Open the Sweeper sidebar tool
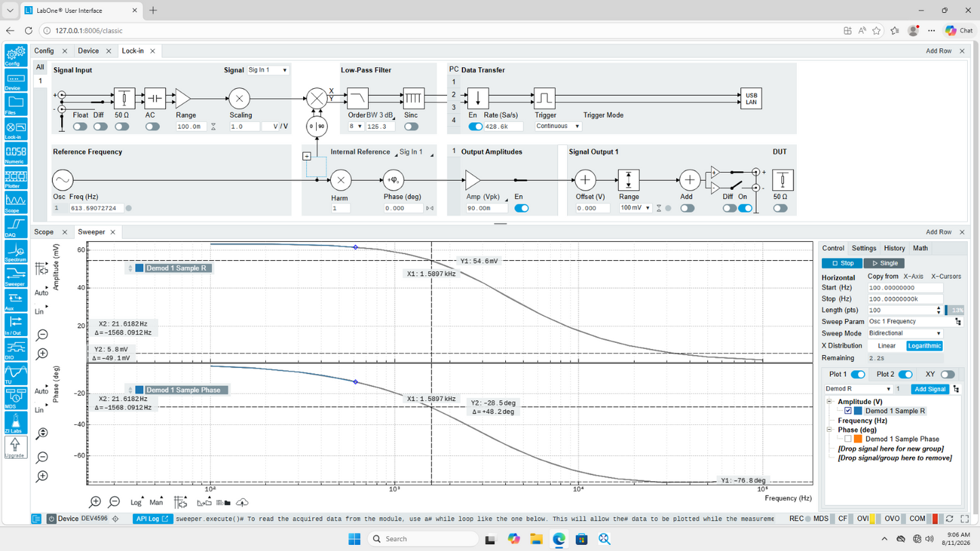Viewport: 980px width, 551px height. 15,276
